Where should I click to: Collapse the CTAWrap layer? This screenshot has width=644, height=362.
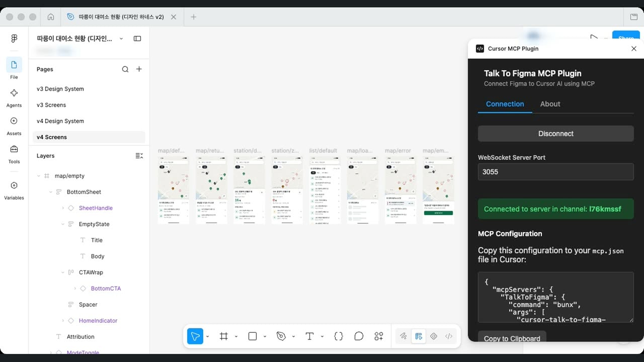[63, 273]
